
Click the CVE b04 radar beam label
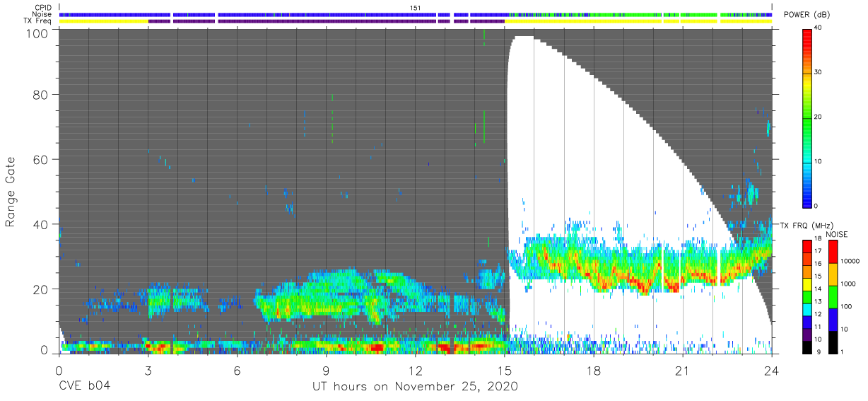click(x=84, y=386)
